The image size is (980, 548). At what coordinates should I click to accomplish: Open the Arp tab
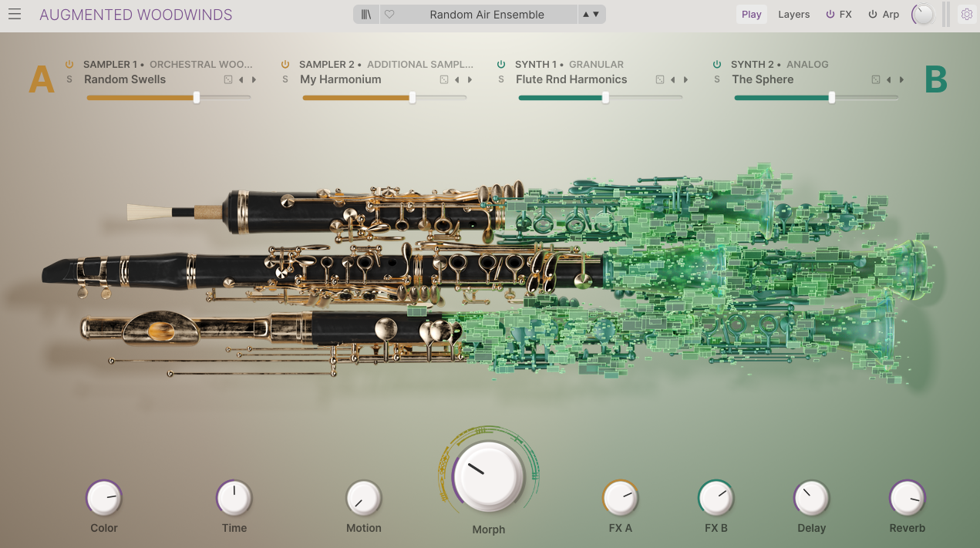[x=891, y=15]
